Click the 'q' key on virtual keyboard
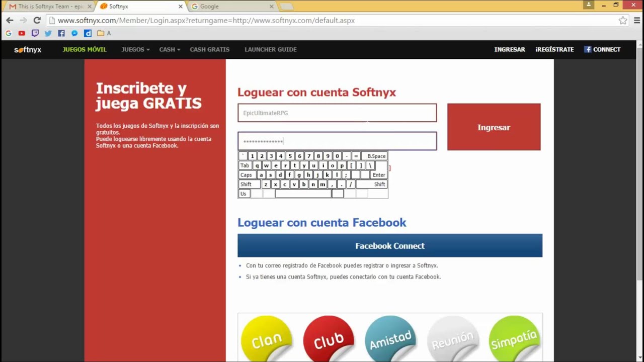 pyautogui.click(x=257, y=165)
